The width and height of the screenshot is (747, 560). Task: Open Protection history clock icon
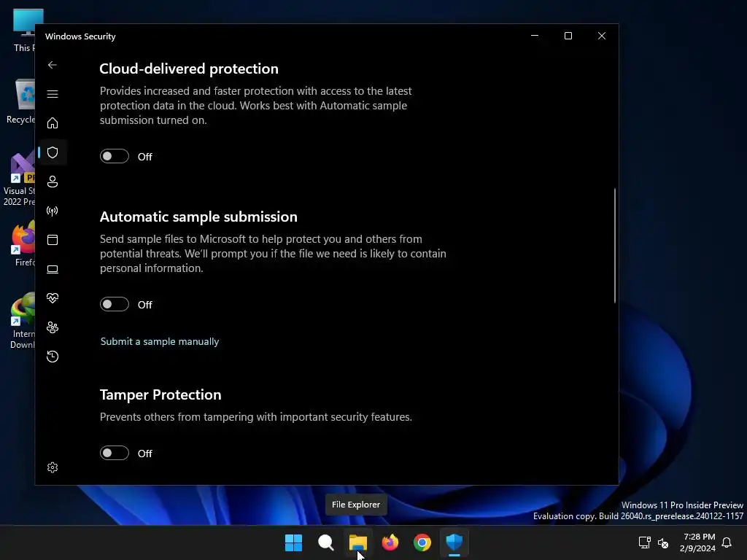pyautogui.click(x=53, y=356)
